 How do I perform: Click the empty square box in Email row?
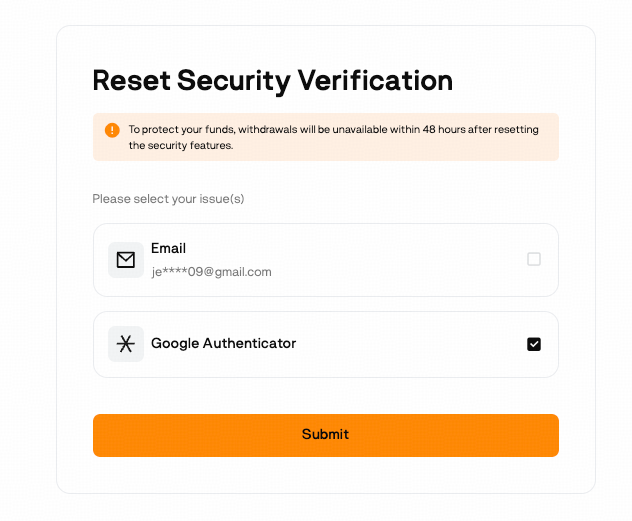[x=534, y=259]
